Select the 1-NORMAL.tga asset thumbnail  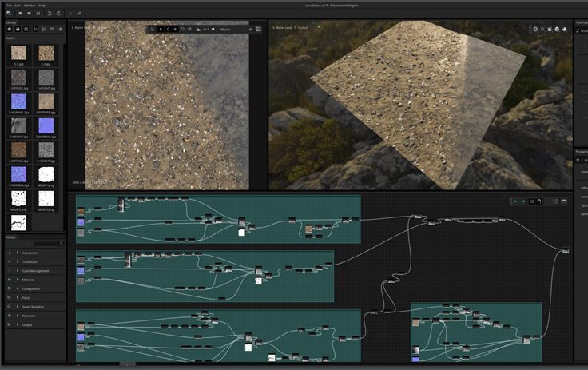18,101
